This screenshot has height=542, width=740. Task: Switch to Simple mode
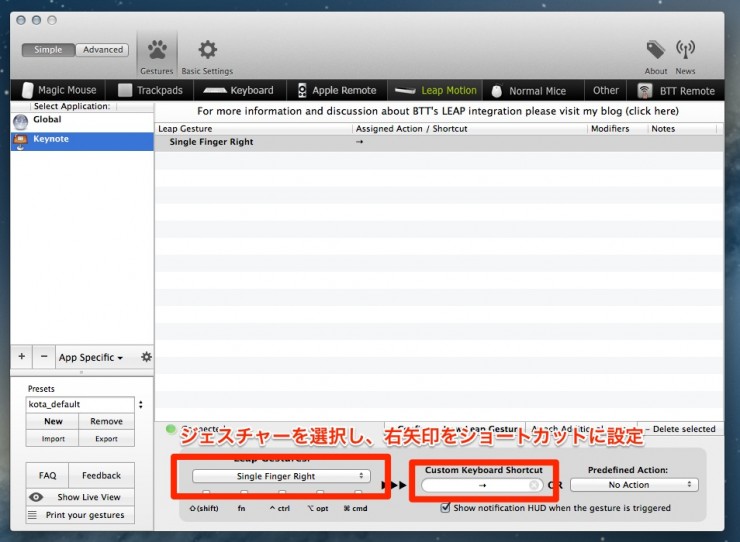pos(48,50)
